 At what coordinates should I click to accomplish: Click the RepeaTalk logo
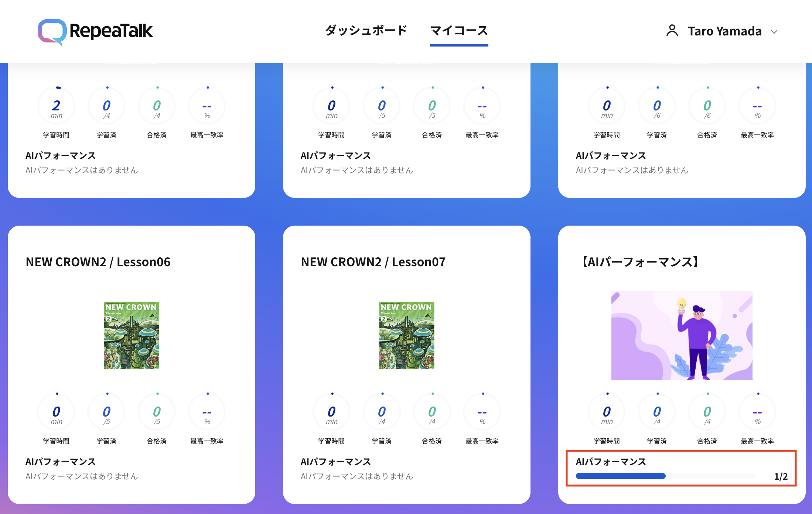point(95,32)
